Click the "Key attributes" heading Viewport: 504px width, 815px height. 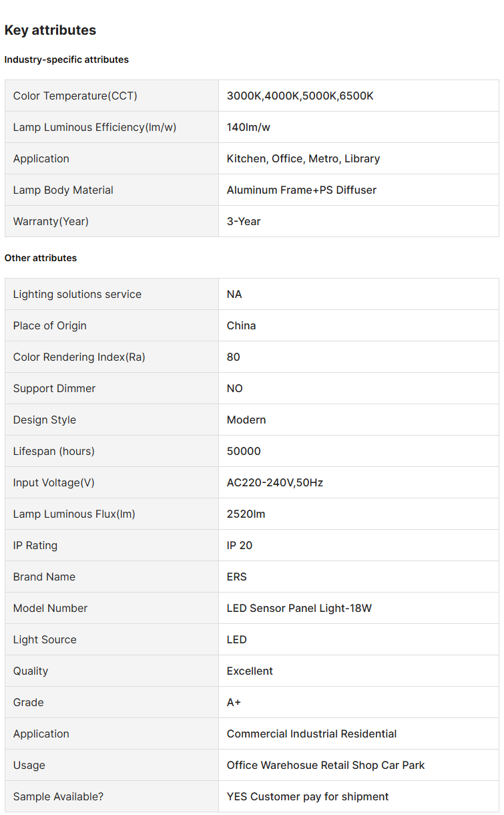[50, 30]
